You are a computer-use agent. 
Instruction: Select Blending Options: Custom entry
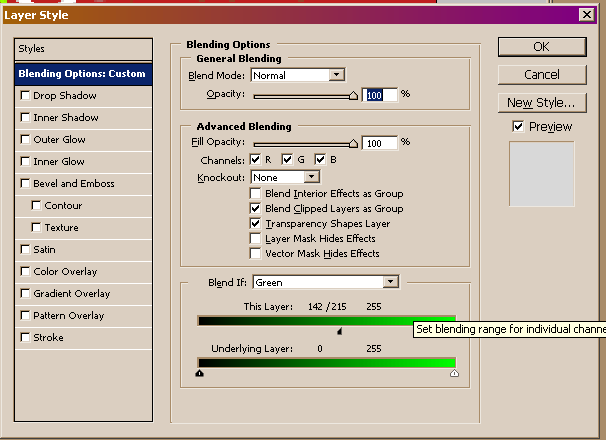click(82, 73)
